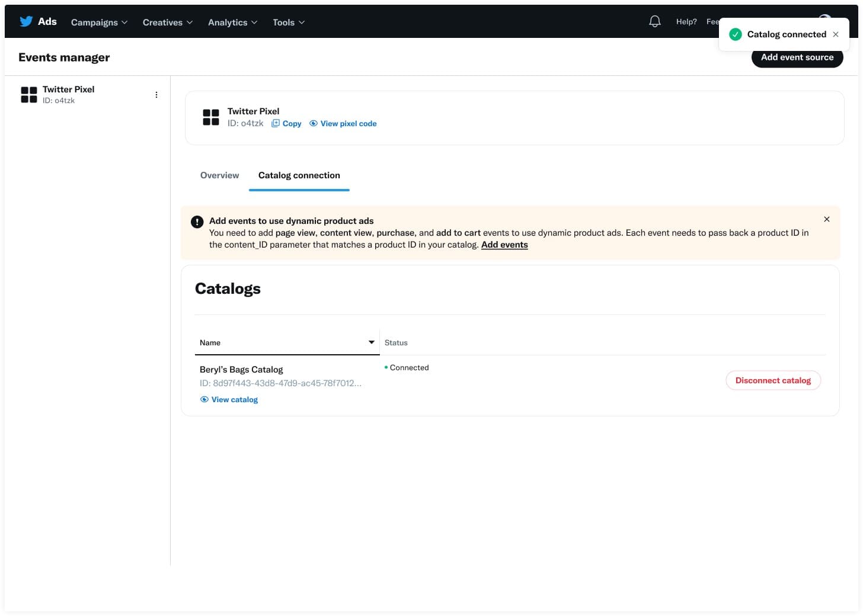Open the notifications bell

tap(654, 21)
